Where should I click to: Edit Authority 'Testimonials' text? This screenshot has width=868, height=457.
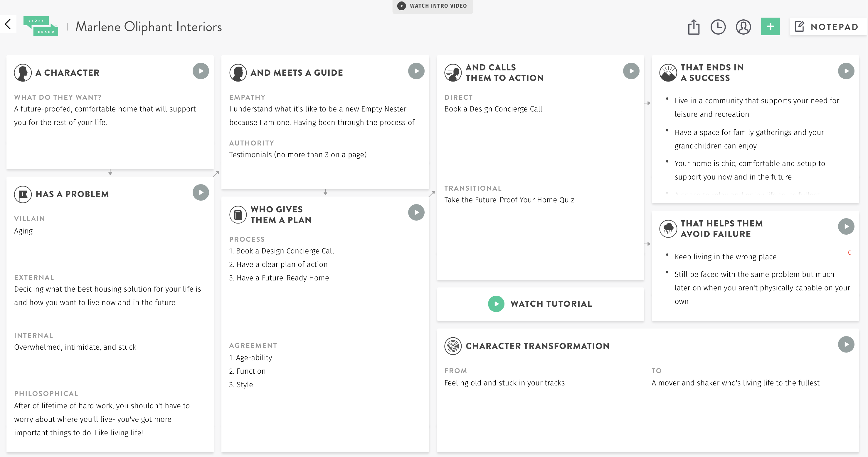(298, 155)
